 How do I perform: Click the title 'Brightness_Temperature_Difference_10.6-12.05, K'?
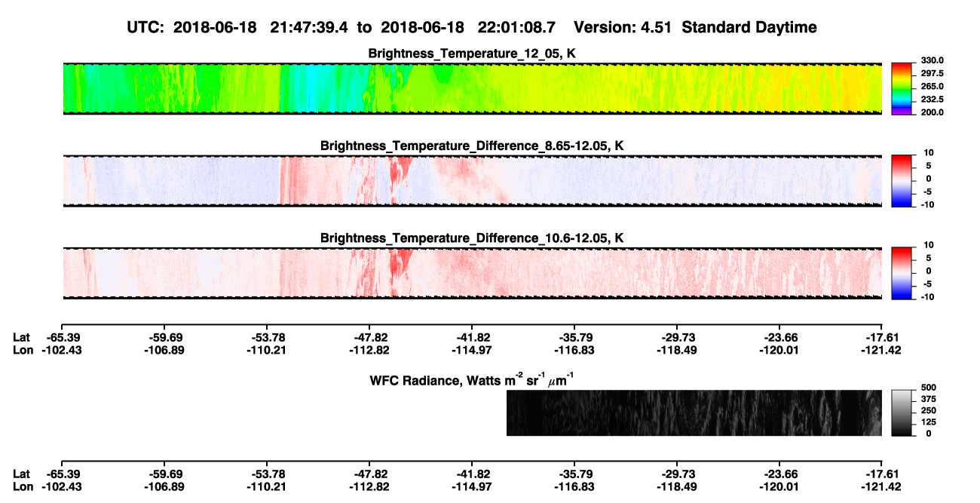click(472, 238)
